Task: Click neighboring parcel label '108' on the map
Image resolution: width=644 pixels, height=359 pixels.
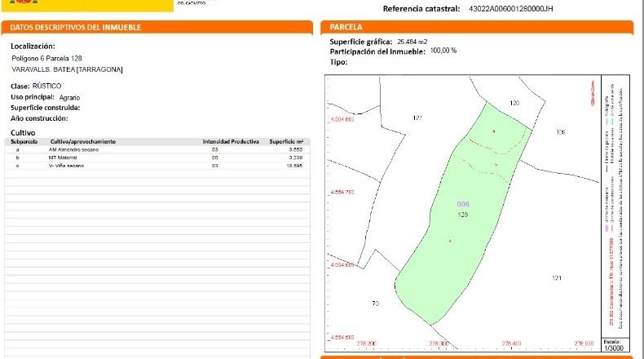Action: pyautogui.click(x=561, y=132)
